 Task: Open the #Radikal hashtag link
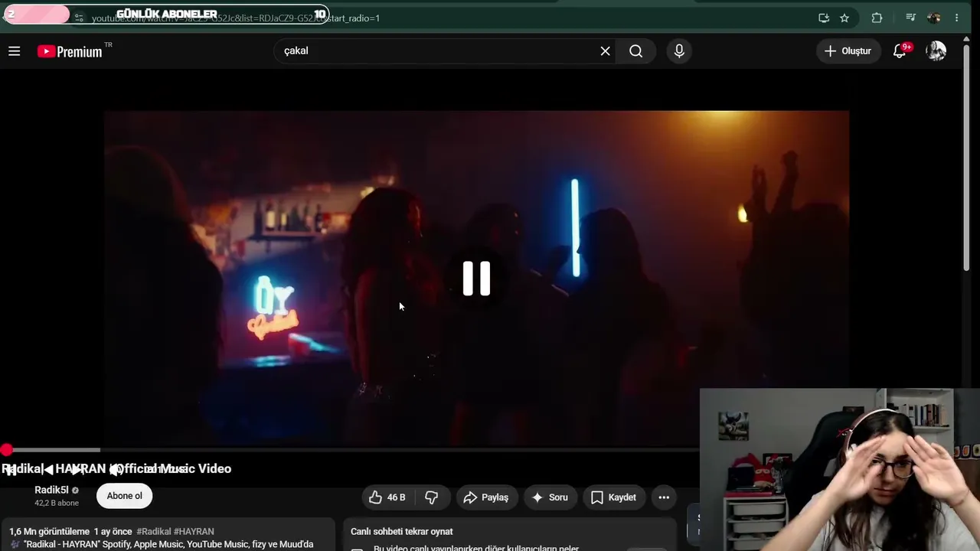pos(154,531)
